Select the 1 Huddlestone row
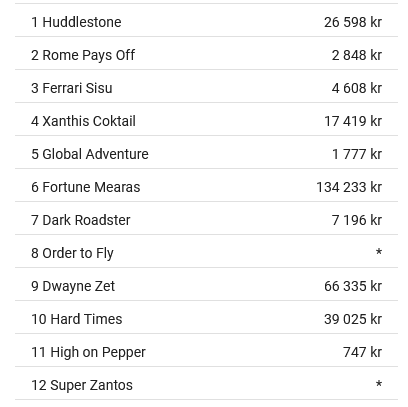This screenshot has height=407, width=408. (x=206, y=20)
